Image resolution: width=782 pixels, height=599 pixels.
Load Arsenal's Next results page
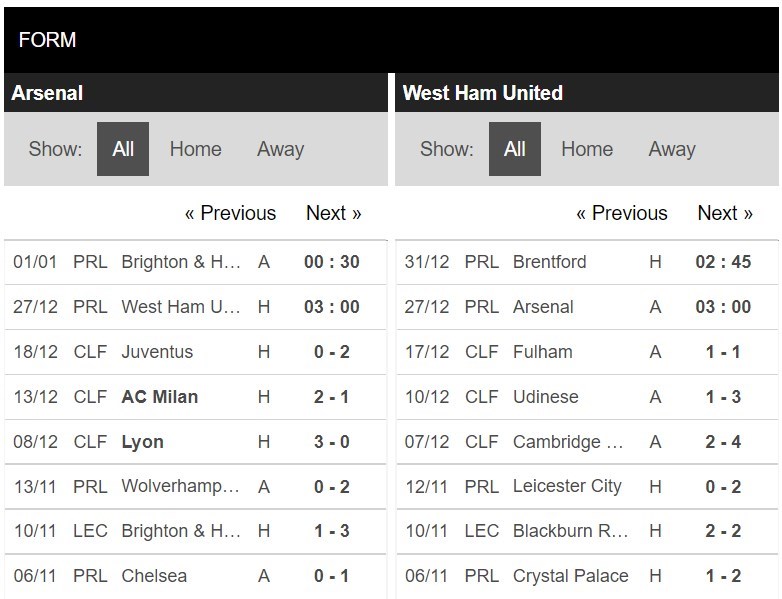(333, 213)
